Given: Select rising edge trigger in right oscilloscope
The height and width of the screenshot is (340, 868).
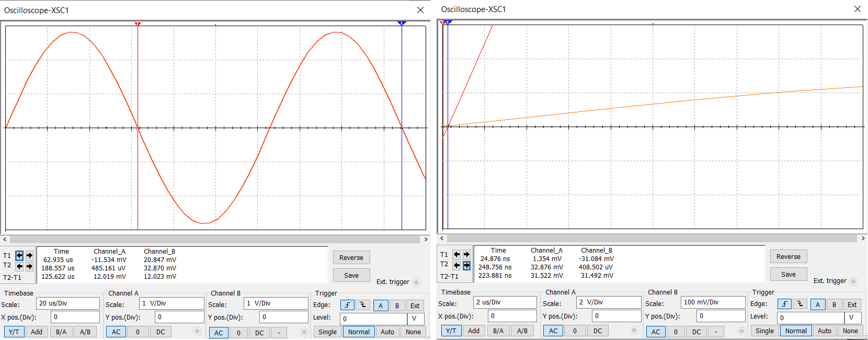Looking at the screenshot, I should (784, 304).
